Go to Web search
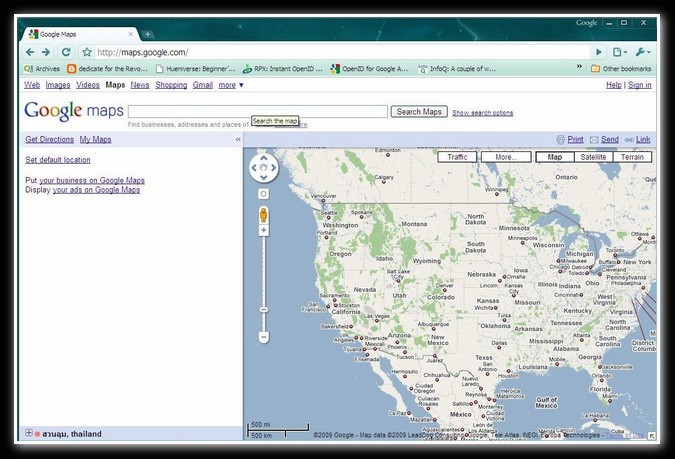 tap(32, 85)
